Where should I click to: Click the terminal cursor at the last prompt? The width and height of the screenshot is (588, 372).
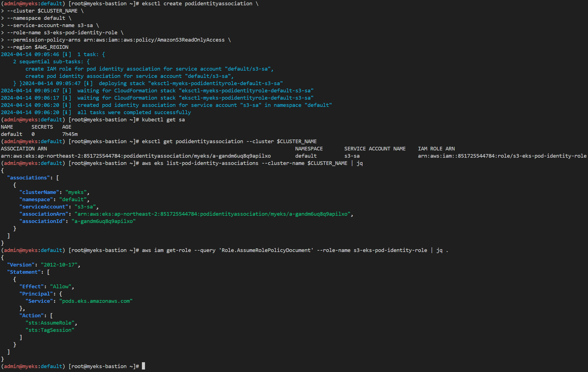pyautogui.click(x=143, y=366)
